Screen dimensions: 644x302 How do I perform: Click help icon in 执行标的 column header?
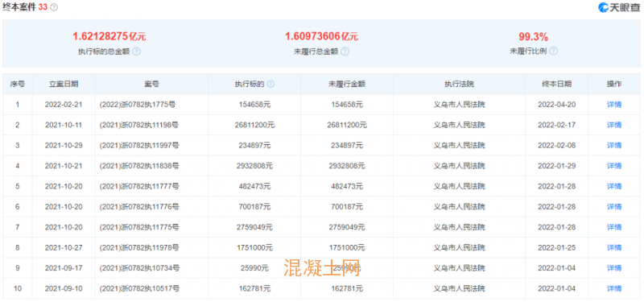pyautogui.click(x=270, y=84)
